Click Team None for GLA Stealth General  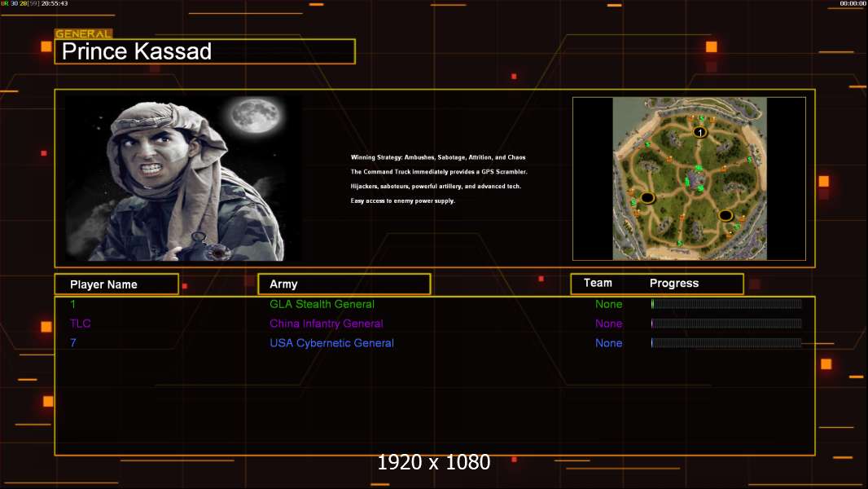tap(608, 304)
